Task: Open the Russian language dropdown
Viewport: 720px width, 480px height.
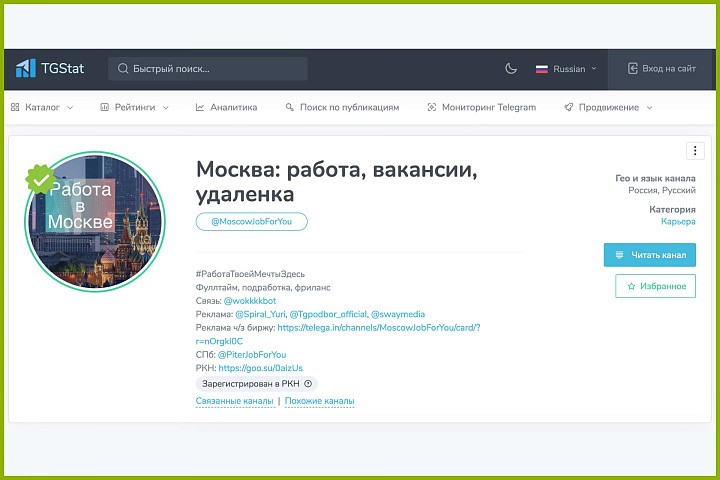Action: [566, 69]
